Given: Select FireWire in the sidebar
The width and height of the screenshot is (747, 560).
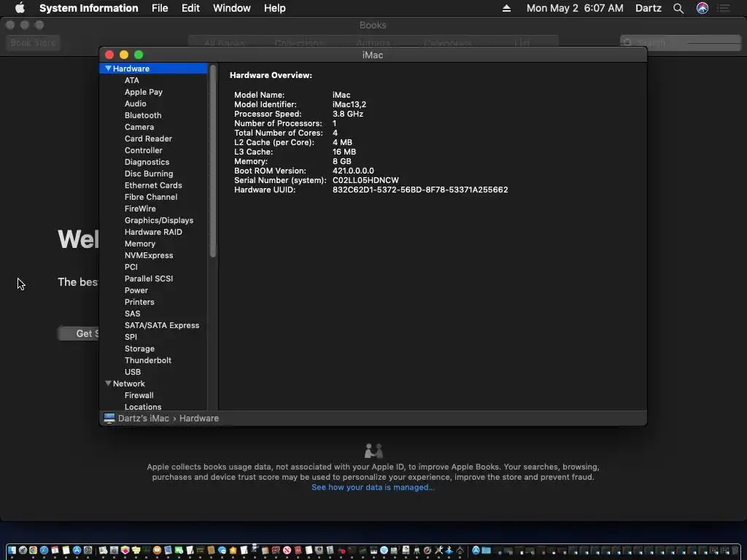Looking at the screenshot, I should coord(140,209).
